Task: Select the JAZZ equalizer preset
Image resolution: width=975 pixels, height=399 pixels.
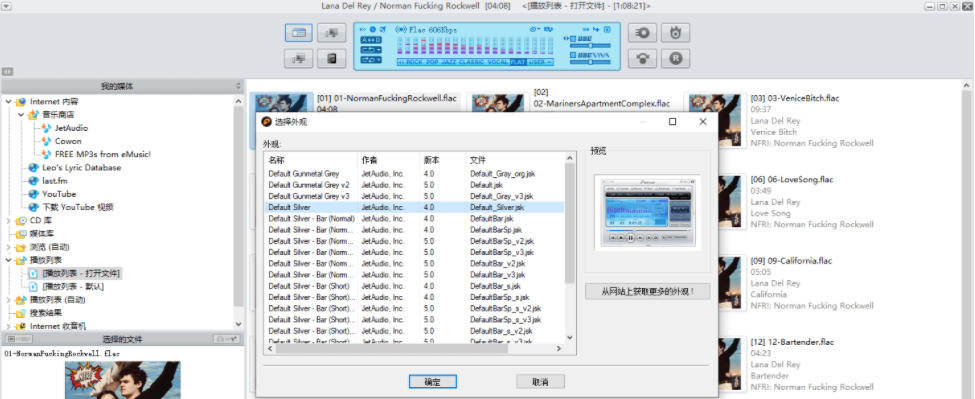Action: pyautogui.click(x=449, y=62)
